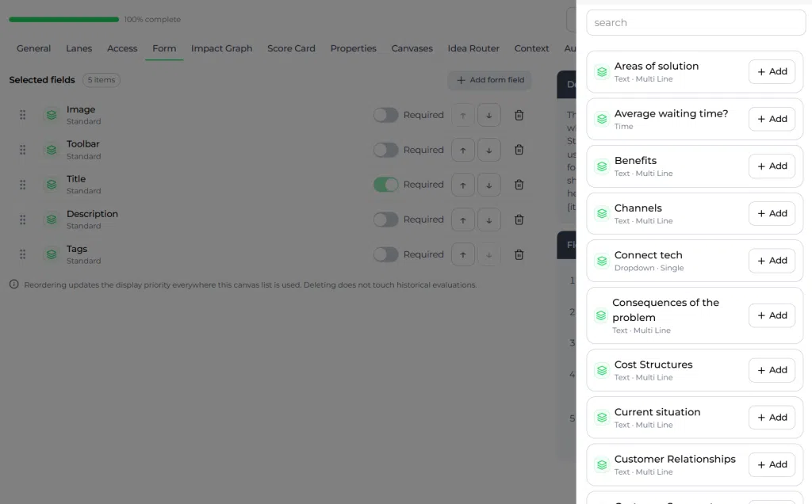This screenshot has height=504, width=812.
Task: Add the Average waiting time? field
Action: coord(772,119)
